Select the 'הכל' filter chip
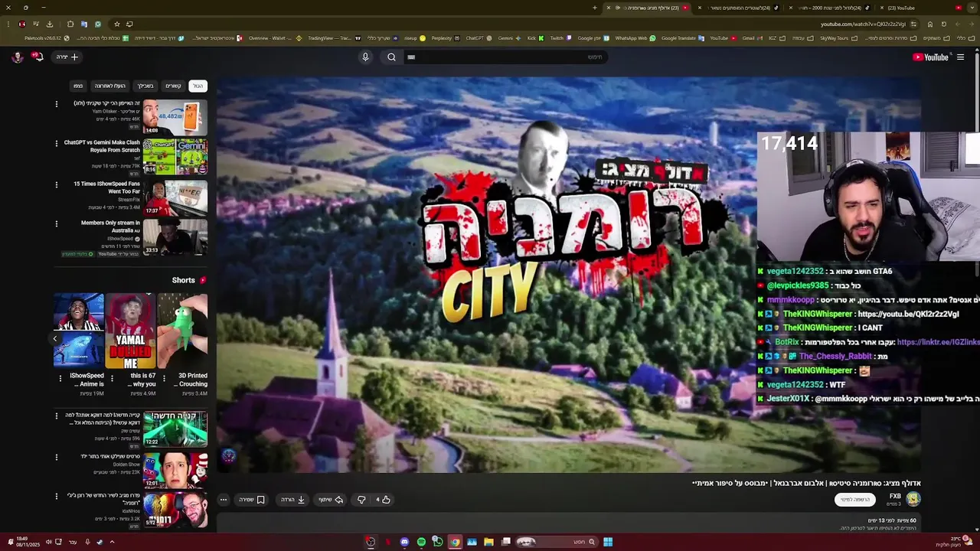Image resolution: width=980 pixels, height=551 pixels. tap(198, 86)
